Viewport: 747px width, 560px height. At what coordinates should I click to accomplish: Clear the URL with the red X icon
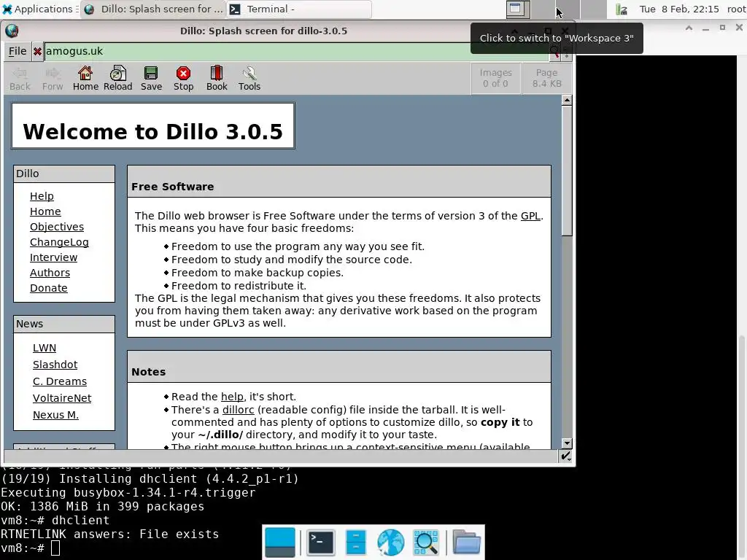tap(38, 52)
